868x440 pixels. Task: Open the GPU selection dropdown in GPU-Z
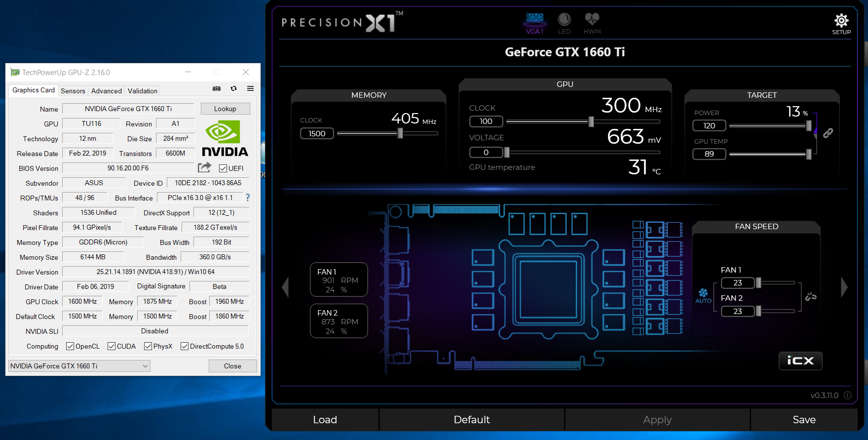pos(79,366)
